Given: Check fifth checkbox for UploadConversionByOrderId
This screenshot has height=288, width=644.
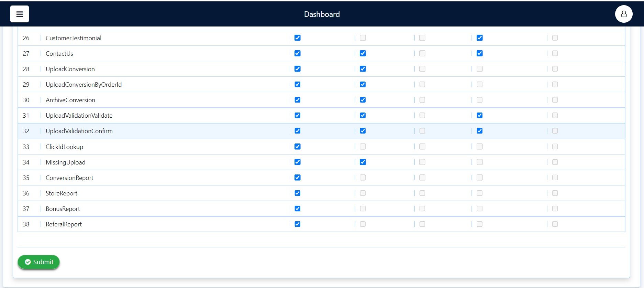Looking at the screenshot, I should (x=555, y=84).
